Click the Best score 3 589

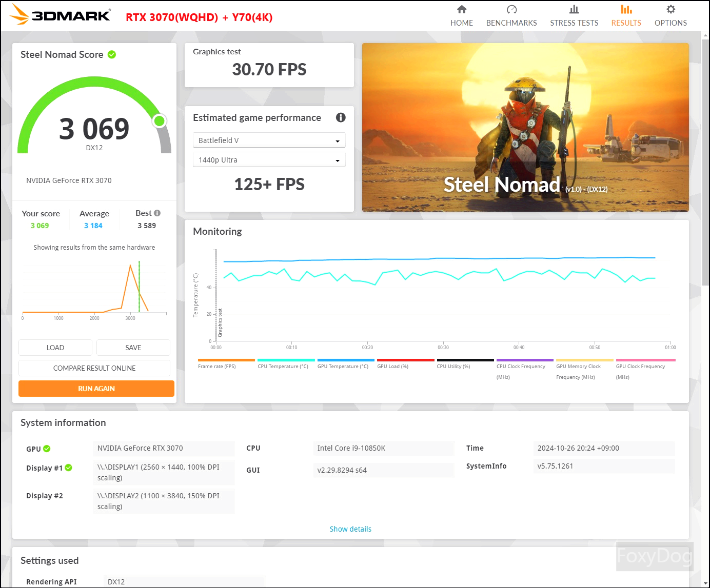[x=147, y=226]
